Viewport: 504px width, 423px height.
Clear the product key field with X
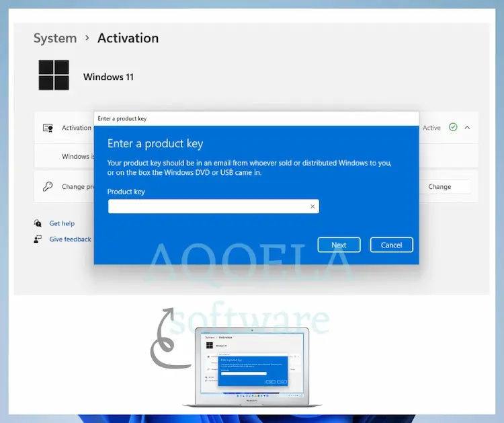(312, 206)
